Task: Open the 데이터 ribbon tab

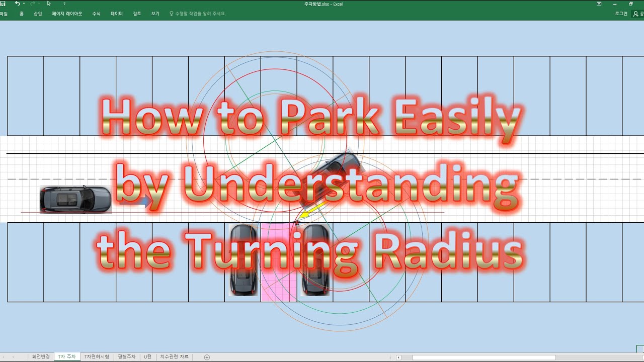Action: point(117,14)
